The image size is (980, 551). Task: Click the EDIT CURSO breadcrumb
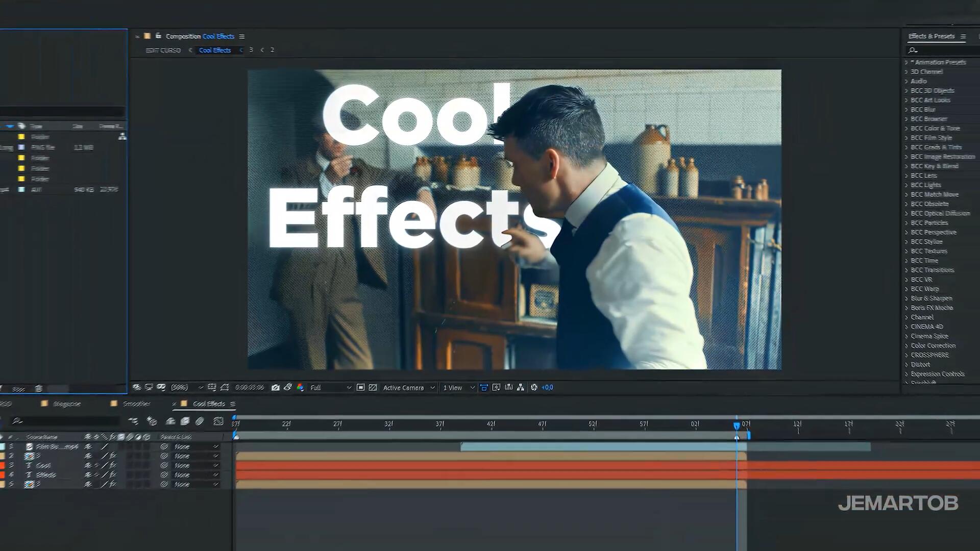coord(163,50)
